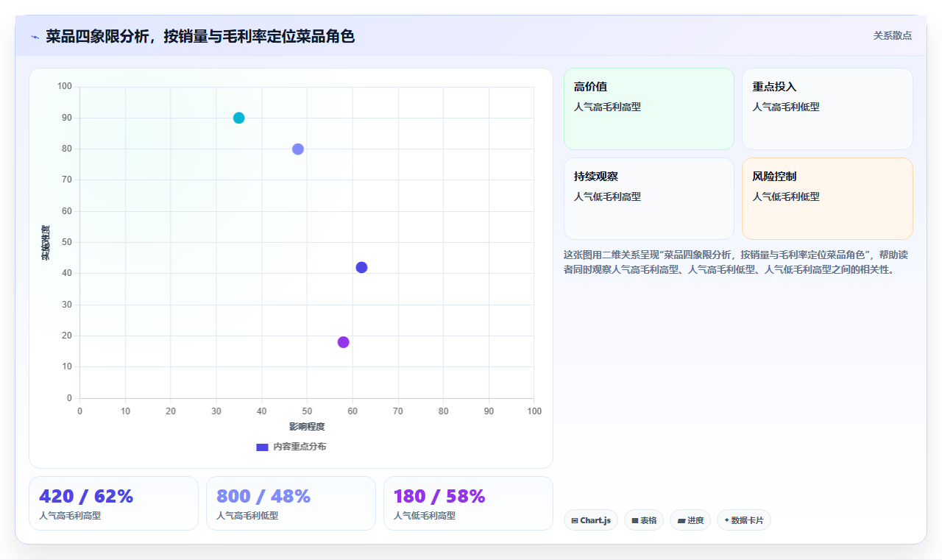Select the dark blue scatter point at 42

click(x=361, y=267)
